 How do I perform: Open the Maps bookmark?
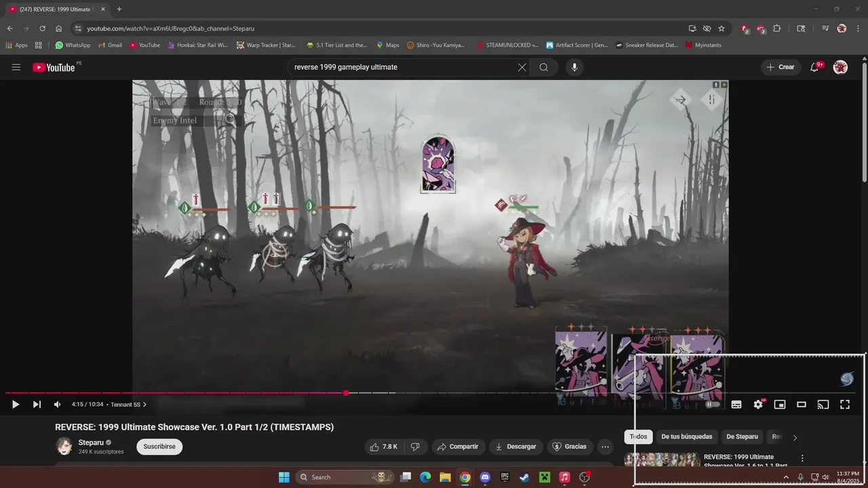pos(388,45)
